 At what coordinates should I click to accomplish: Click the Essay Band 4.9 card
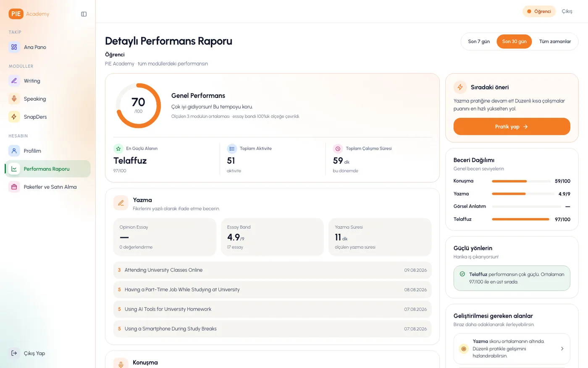pos(272,237)
